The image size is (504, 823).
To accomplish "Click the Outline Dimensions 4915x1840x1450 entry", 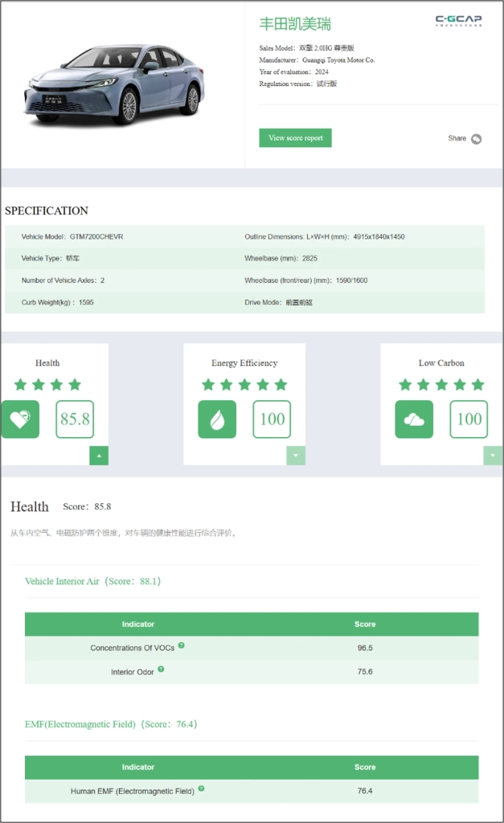I will (x=325, y=237).
